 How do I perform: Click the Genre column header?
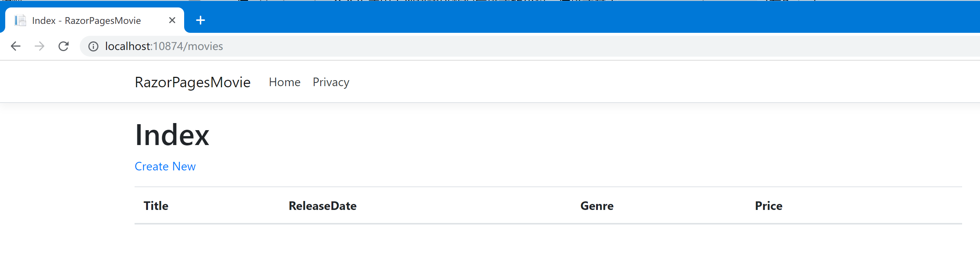[x=596, y=206]
